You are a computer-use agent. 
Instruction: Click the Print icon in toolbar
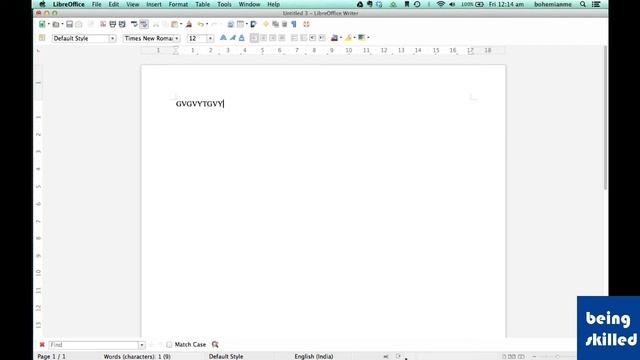(x=113, y=24)
